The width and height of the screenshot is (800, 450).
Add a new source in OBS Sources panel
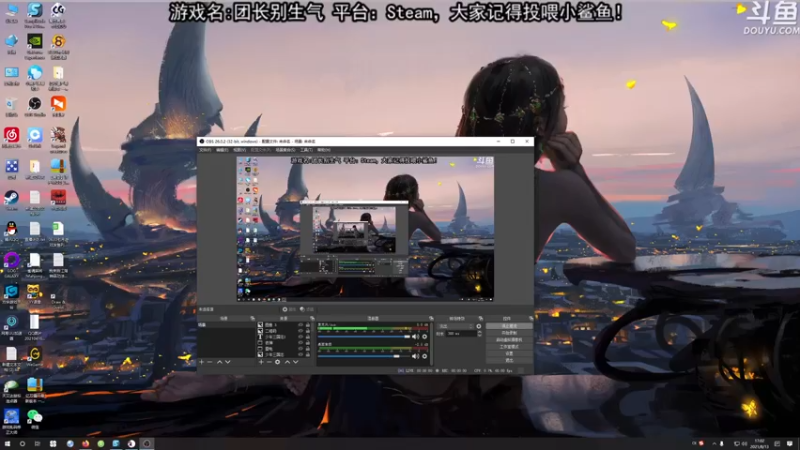261,362
